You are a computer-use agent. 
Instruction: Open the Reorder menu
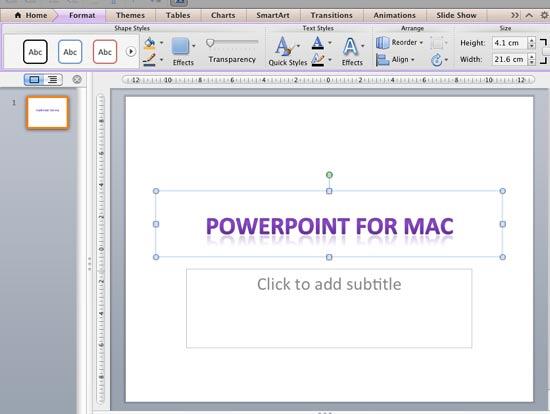tap(400, 42)
